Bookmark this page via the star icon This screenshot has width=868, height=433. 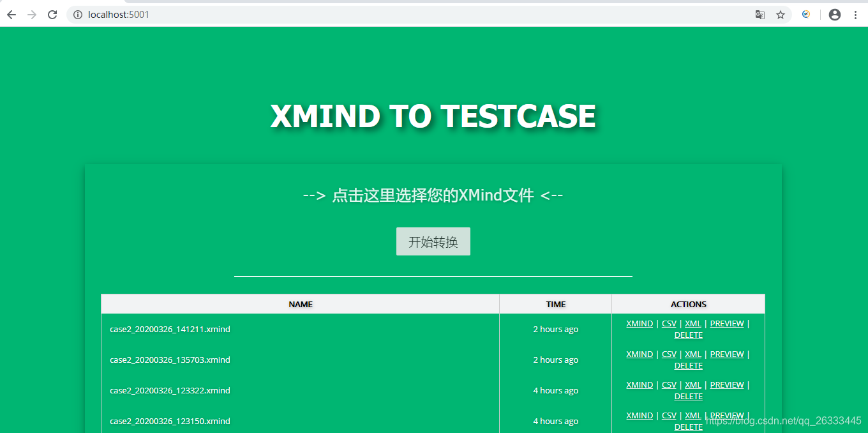point(780,14)
